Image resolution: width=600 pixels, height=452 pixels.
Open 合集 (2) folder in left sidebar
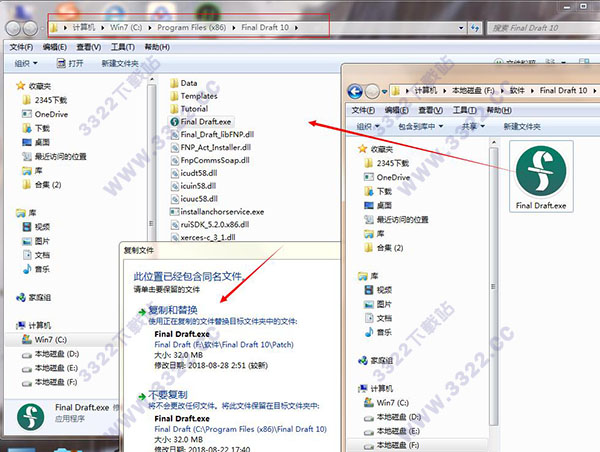pos(42,185)
